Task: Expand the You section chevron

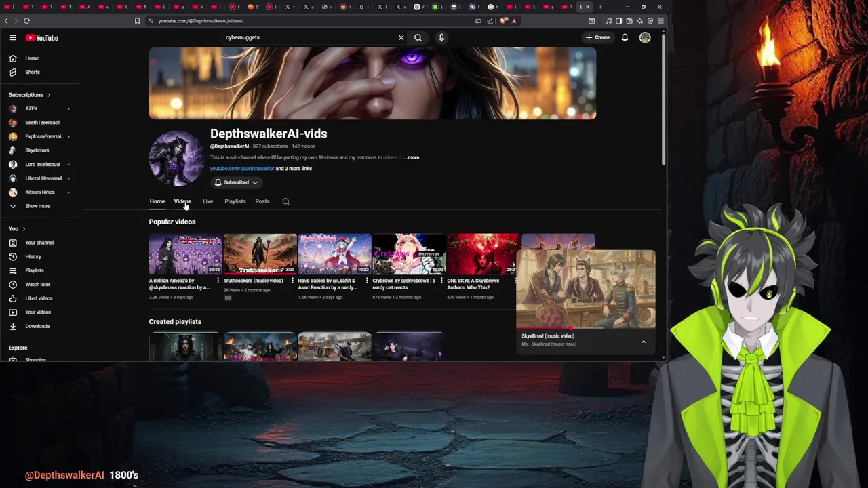Action: tap(24, 229)
